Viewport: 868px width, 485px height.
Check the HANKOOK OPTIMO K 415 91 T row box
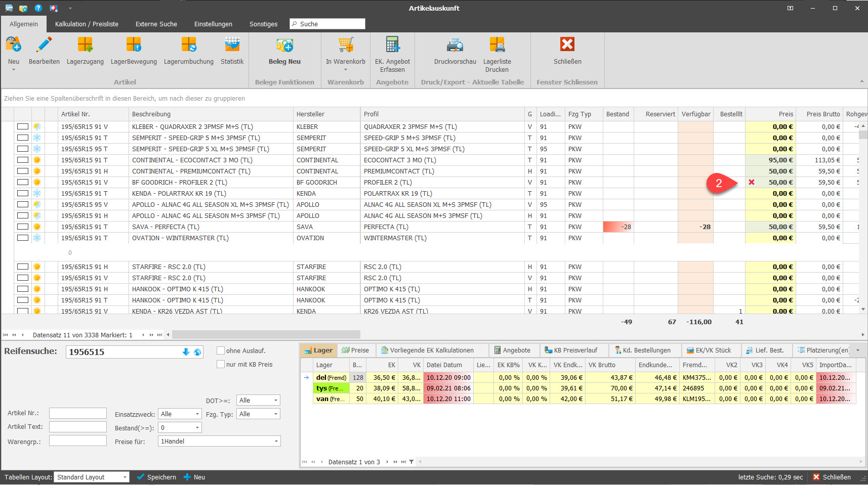pyautogui.click(x=23, y=300)
